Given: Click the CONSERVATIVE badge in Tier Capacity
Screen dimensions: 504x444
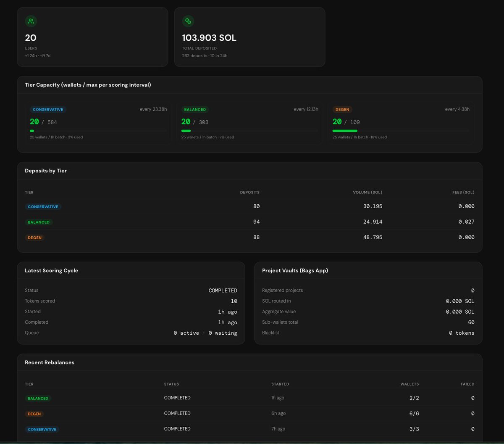Looking at the screenshot, I should click(x=48, y=109).
